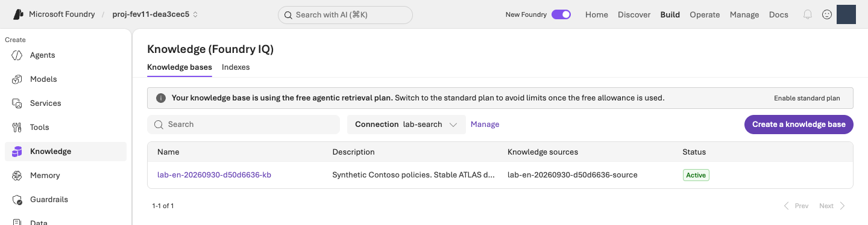Screen dimensions: 868x225
Task: Click the lab-en-20260930-d50d6636-source cell
Action: coord(573,175)
